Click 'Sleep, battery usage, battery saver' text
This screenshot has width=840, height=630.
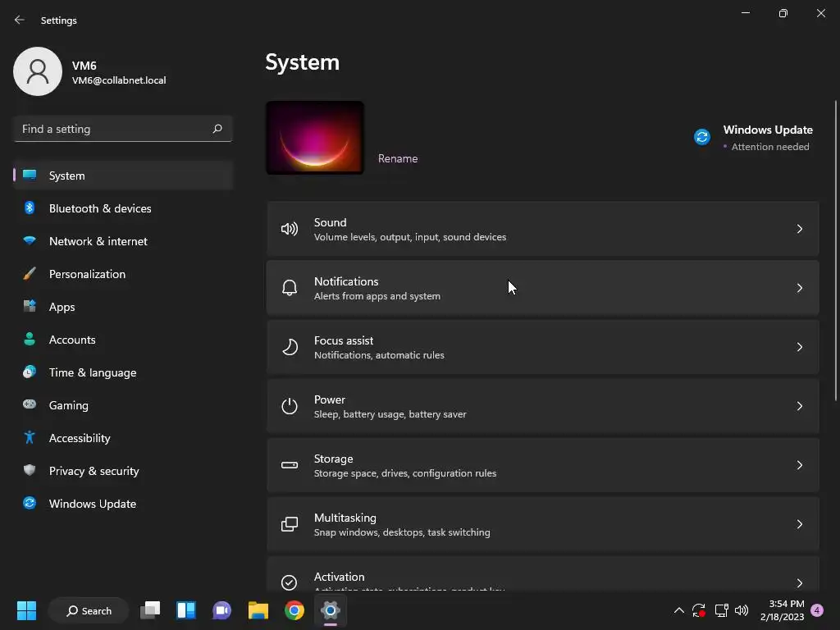click(x=390, y=414)
